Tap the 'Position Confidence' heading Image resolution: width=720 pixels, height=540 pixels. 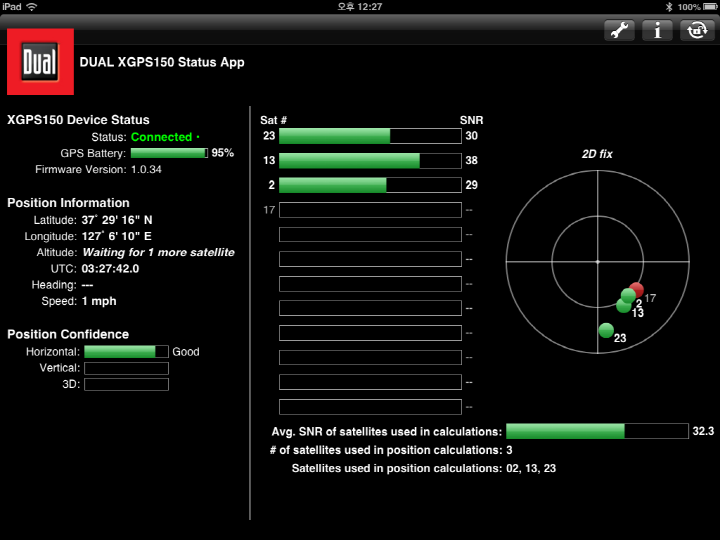(x=68, y=334)
